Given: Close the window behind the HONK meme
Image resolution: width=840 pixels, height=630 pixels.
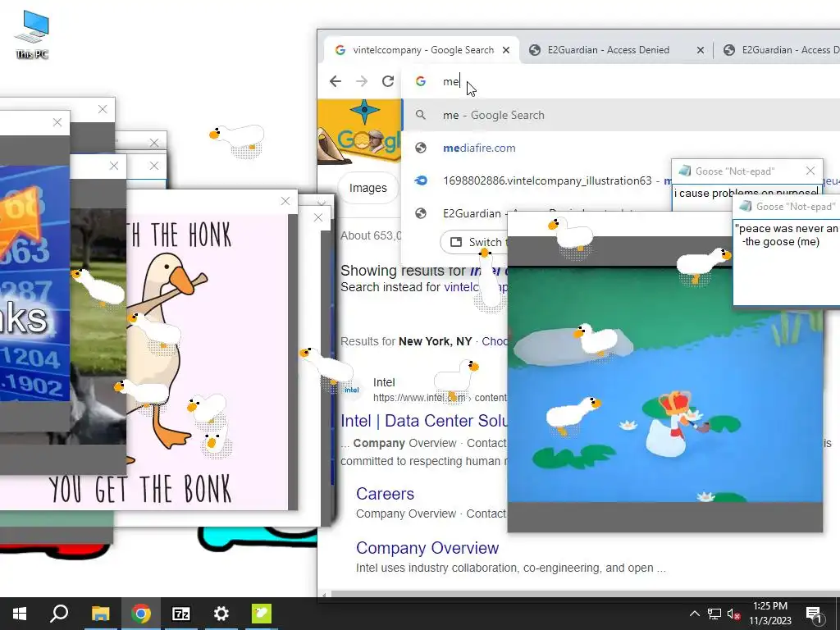Looking at the screenshot, I should pyautogui.click(x=318, y=217).
